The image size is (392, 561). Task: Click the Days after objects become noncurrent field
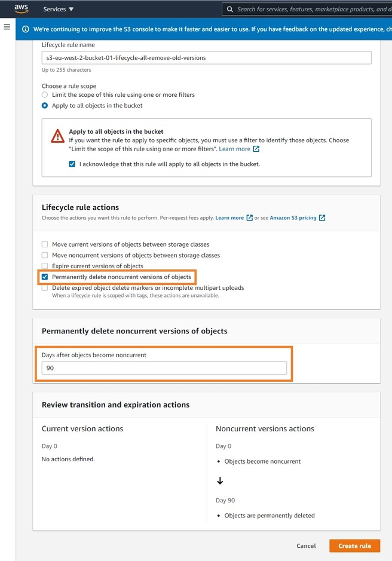click(x=164, y=368)
